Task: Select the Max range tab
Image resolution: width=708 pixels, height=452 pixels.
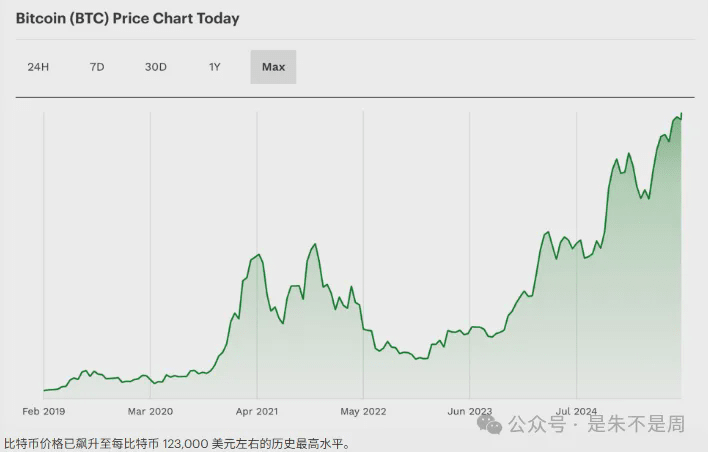Action: click(273, 67)
